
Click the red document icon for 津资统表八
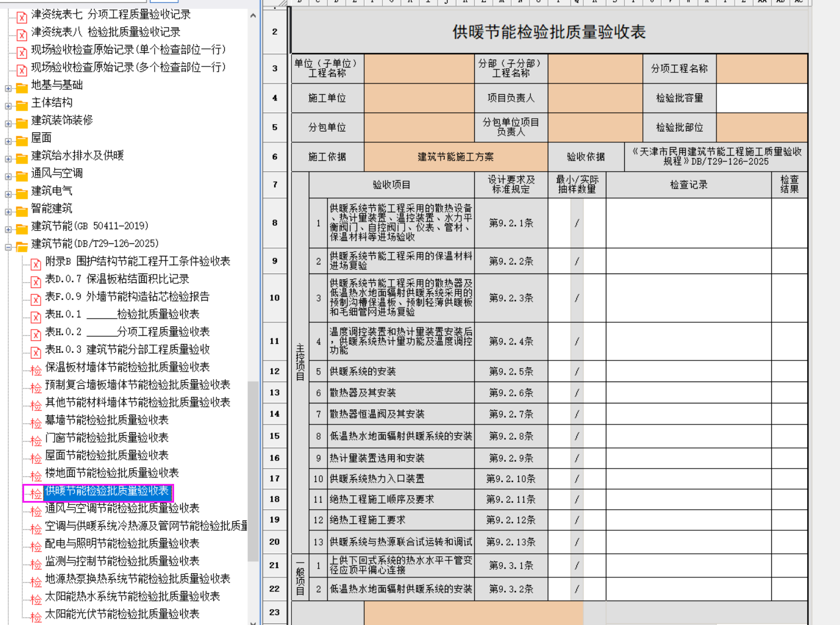click(22, 35)
